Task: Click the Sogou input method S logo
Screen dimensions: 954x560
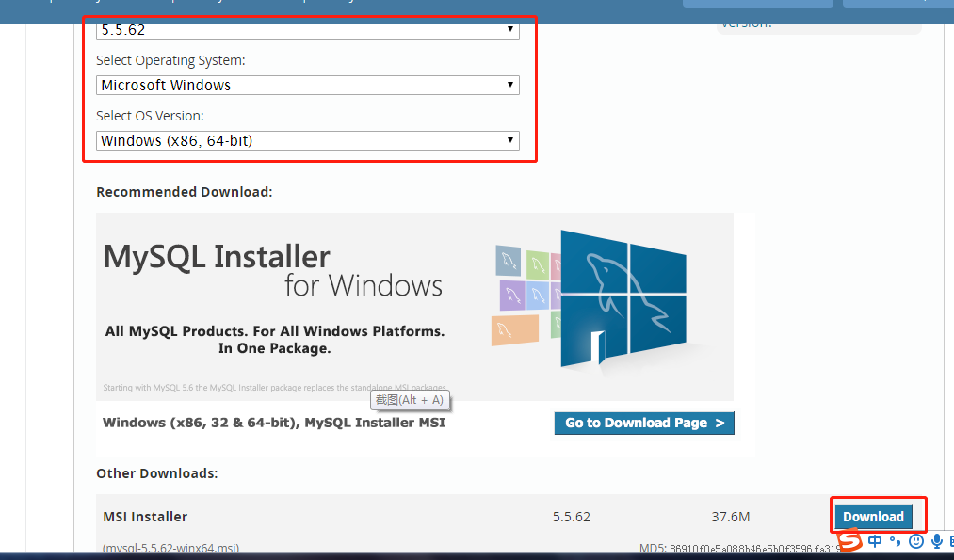Action: click(x=850, y=541)
